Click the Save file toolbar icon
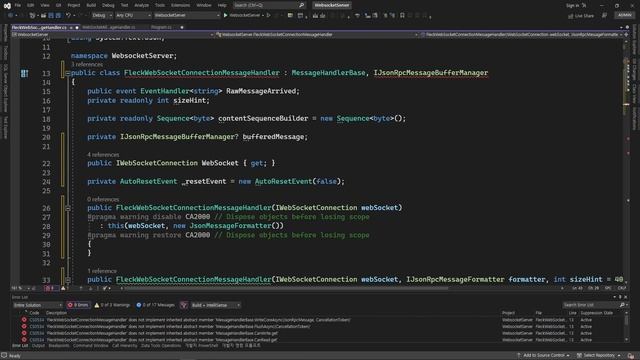This screenshot has height=360, width=640. [51, 16]
